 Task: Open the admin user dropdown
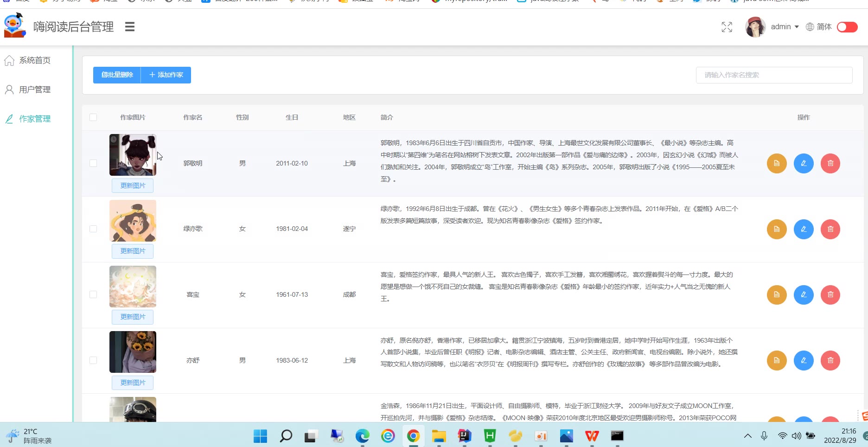(784, 27)
